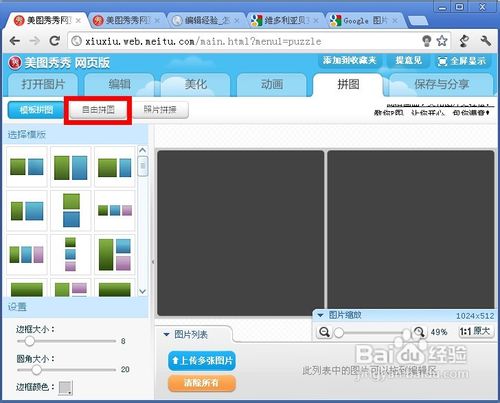500x403 pixels.
Task: Click the zoom out magnifier icon
Action: coord(324,332)
